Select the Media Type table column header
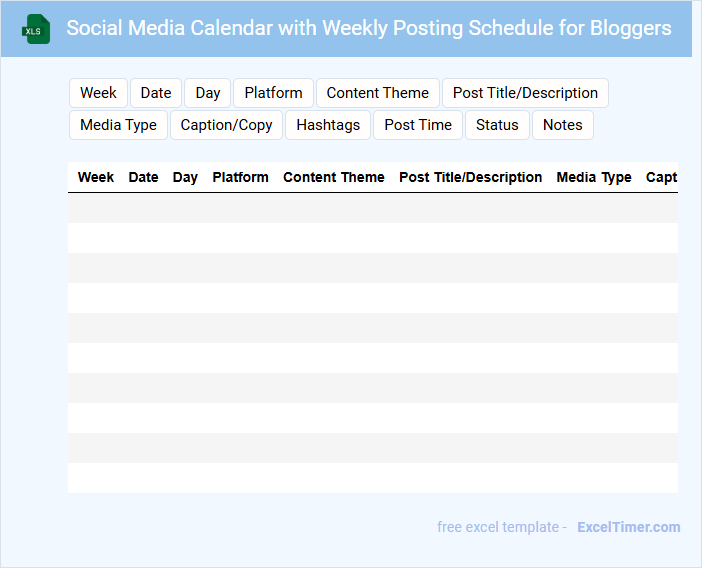This screenshot has width=702, height=568. point(594,177)
